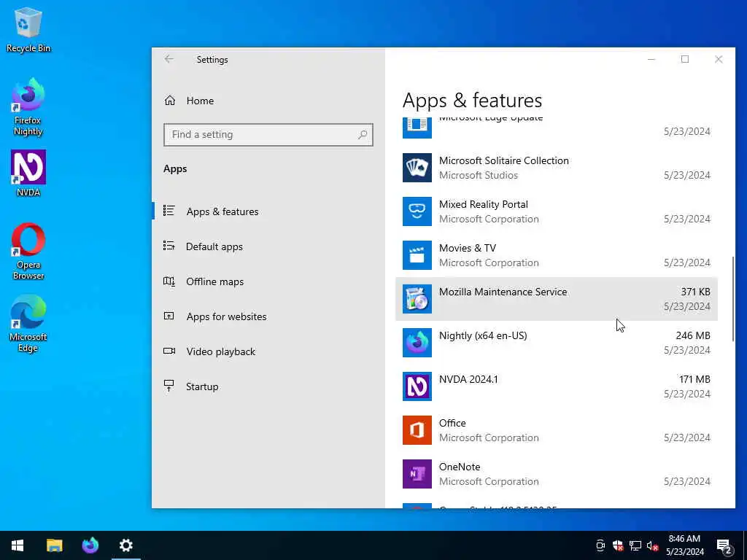
Task: Open NVDA desktop shortcut
Action: 28,173
